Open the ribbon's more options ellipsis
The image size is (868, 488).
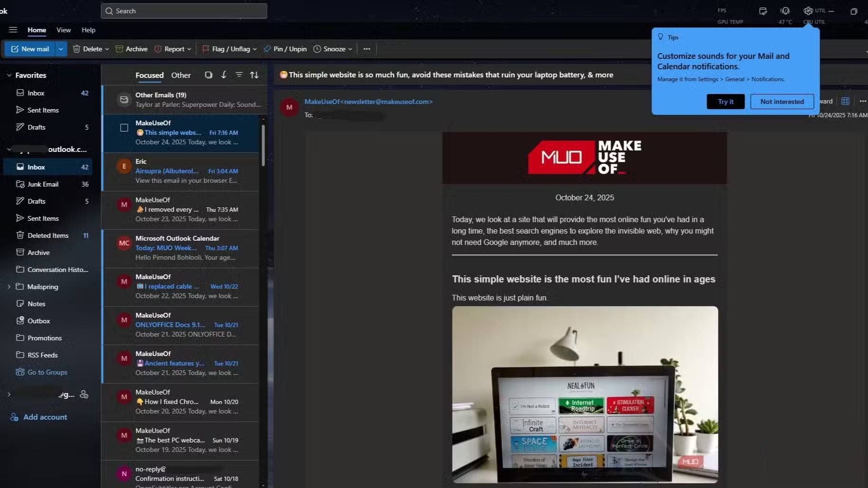click(367, 49)
